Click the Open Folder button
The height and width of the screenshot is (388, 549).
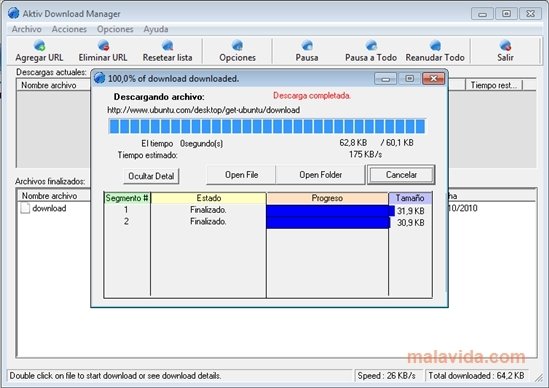click(320, 175)
